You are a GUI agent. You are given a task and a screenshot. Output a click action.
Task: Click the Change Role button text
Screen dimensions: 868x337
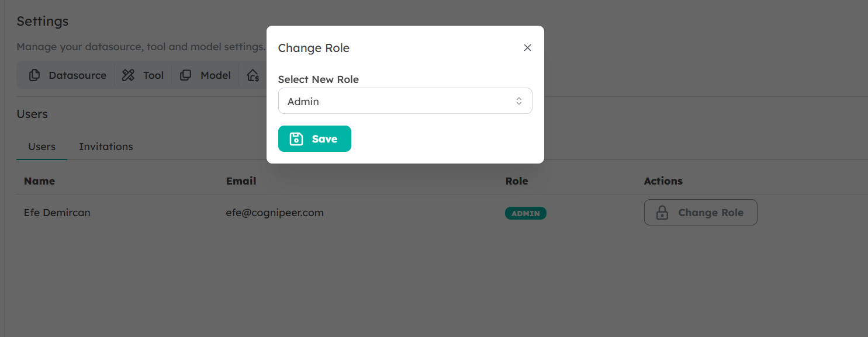[711, 213]
